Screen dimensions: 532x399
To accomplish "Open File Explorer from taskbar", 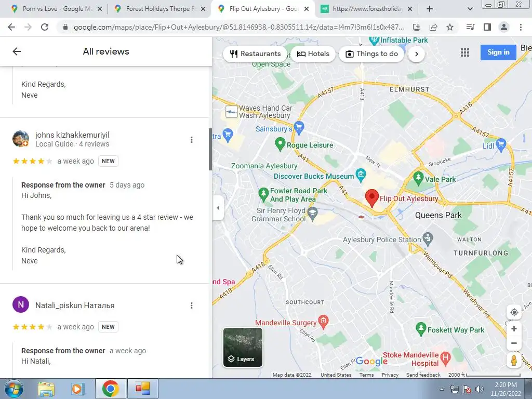I will click(46, 389).
